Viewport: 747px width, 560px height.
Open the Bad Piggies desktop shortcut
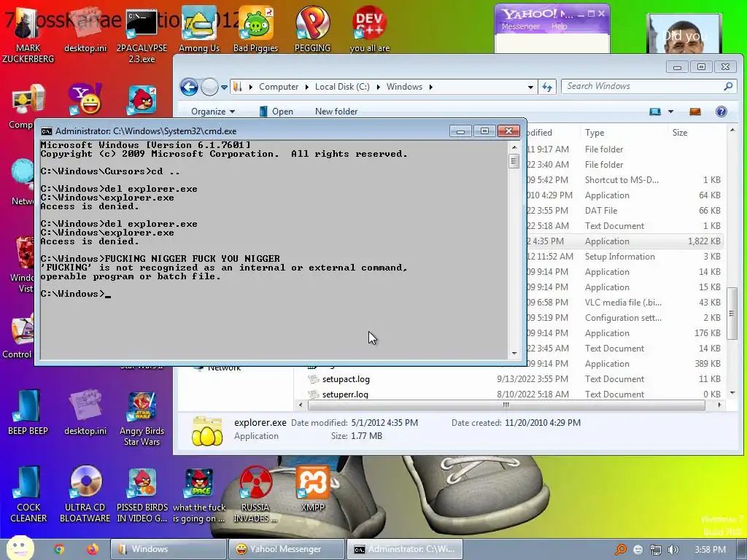point(256,29)
